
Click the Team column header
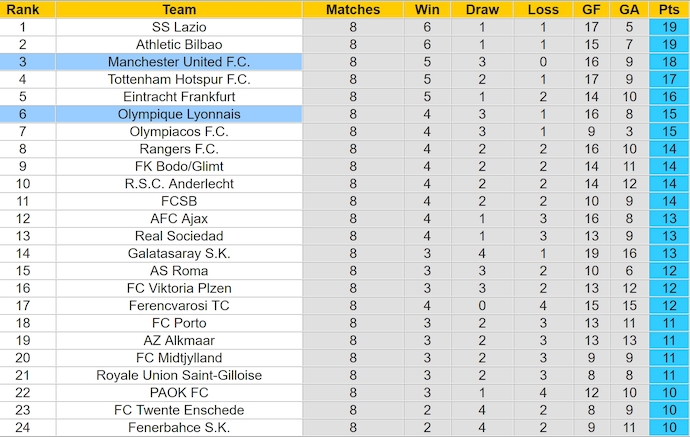click(x=179, y=9)
